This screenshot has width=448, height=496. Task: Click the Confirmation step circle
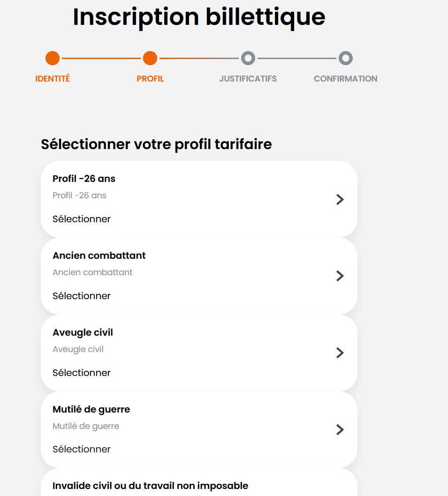pyautogui.click(x=346, y=59)
